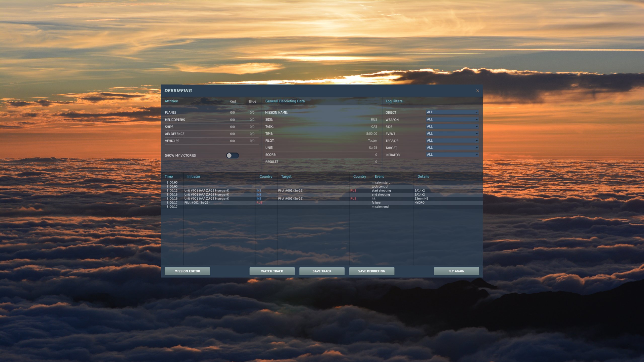This screenshot has width=644, height=362.
Task: Click the 'Su-25' unit value
Action: 373,148
